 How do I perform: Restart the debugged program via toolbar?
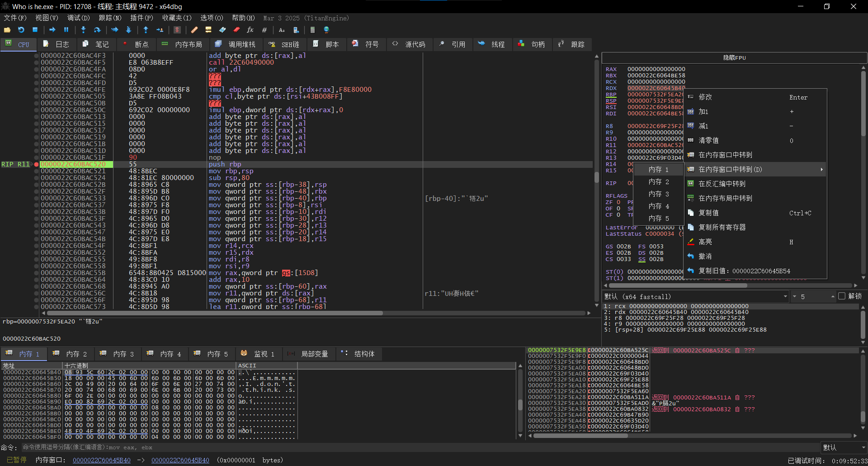pos(21,30)
